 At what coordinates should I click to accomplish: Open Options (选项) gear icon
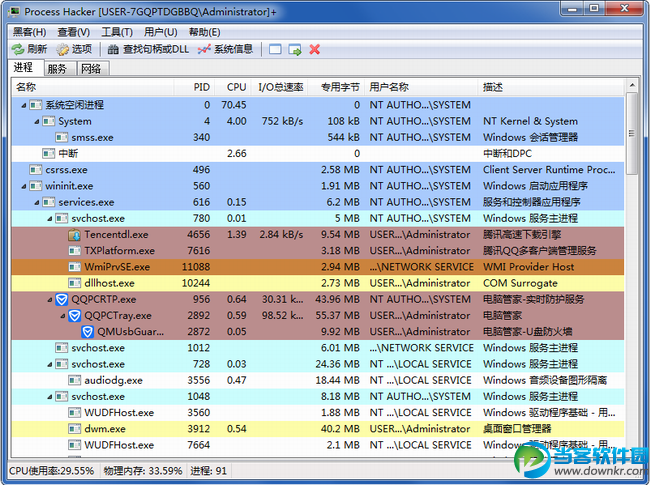(x=63, y=50)
